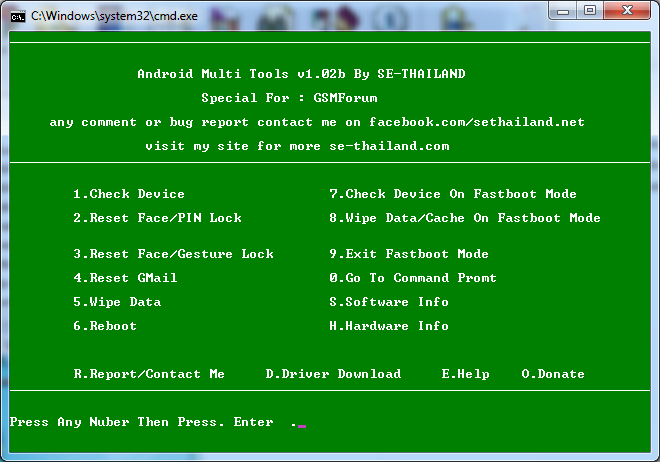The width and height of the screenshot is (662, 465).
Task: Click the '9.Exit Fastboot Mode' option
Action: tap(409, 254)
